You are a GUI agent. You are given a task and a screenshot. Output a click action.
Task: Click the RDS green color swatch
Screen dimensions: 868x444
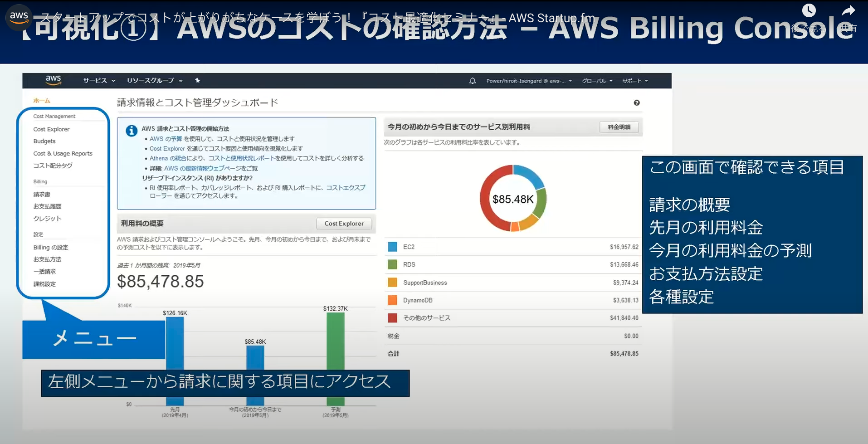click(393, 264)
